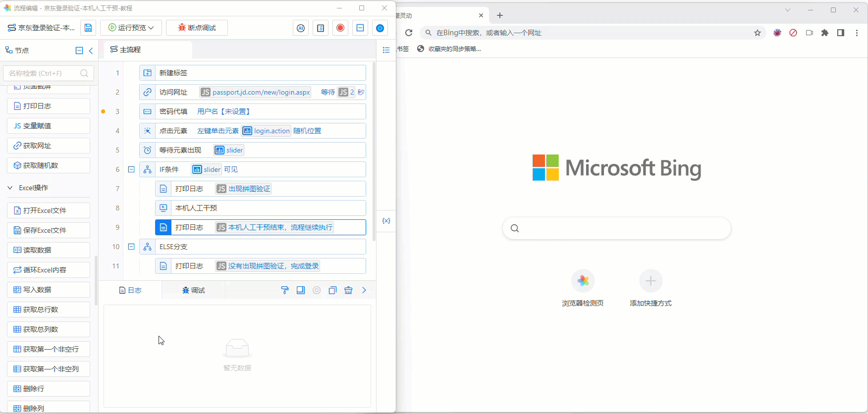Click the document icon on step 9
Screen dimensions: 868x414
[163, 227]
